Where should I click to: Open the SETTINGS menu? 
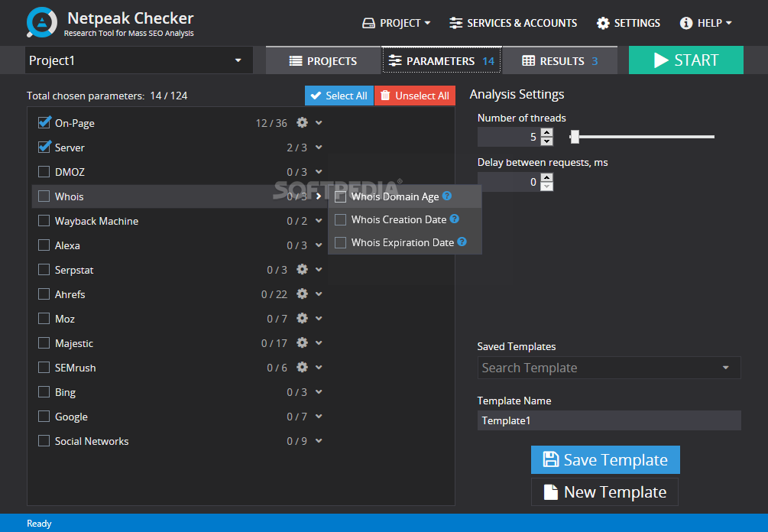[628, 23]
